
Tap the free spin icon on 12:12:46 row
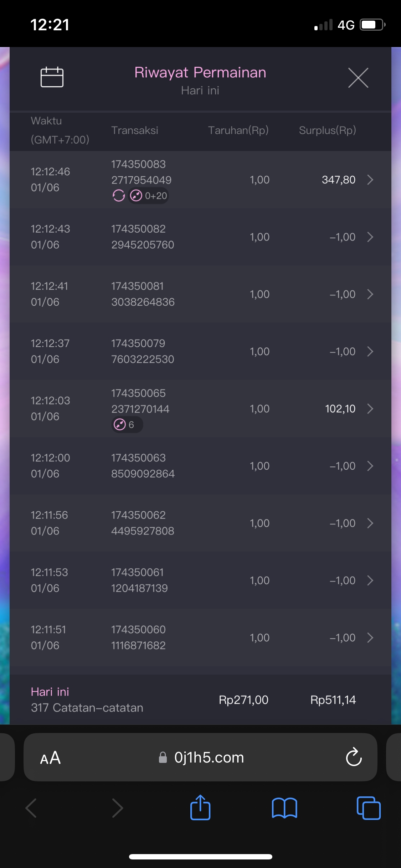(119, 196)
